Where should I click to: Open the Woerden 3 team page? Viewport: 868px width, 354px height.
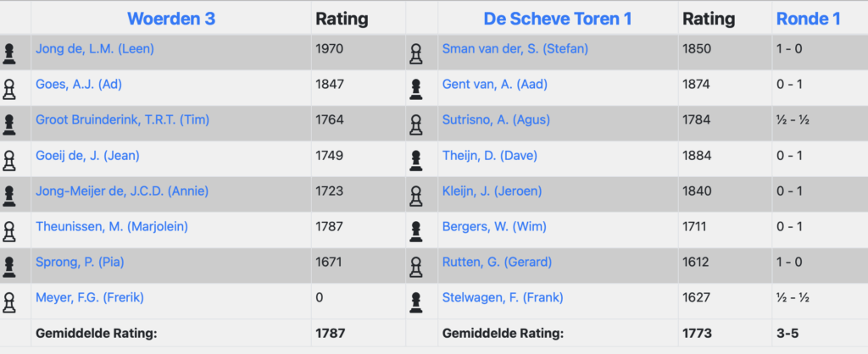pyautogui.click(x=171, y=19)
